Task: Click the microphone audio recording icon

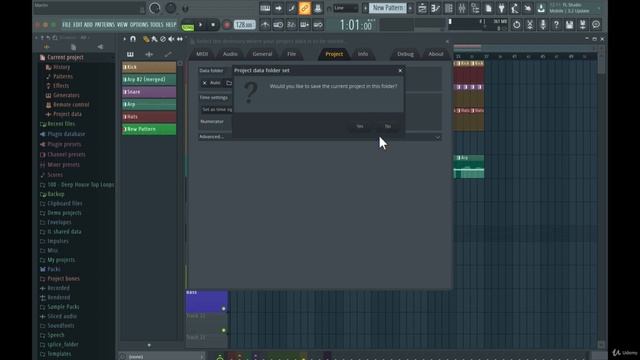Action: (543, 25)
